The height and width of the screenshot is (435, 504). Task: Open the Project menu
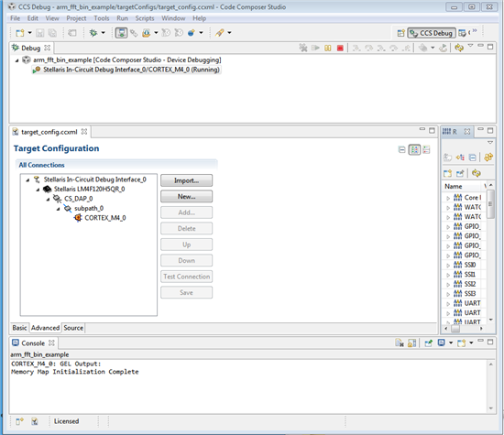[x=76, y=18]
